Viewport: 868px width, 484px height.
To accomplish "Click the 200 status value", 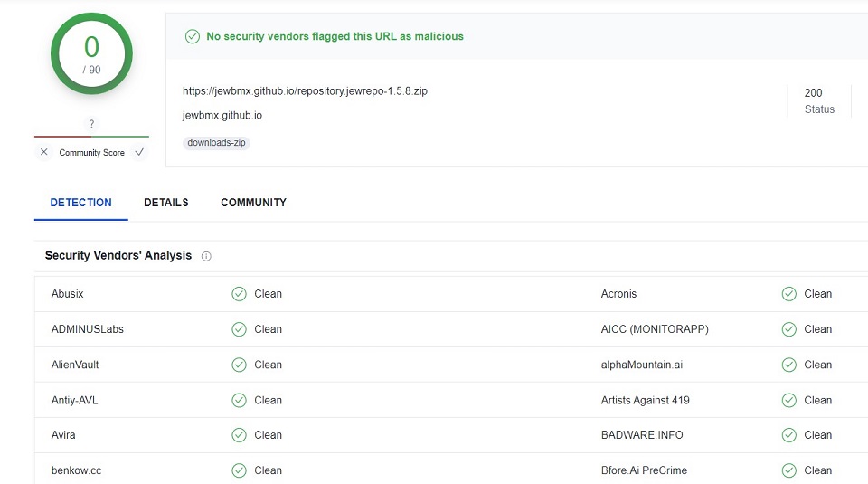I will pos(813,92).
